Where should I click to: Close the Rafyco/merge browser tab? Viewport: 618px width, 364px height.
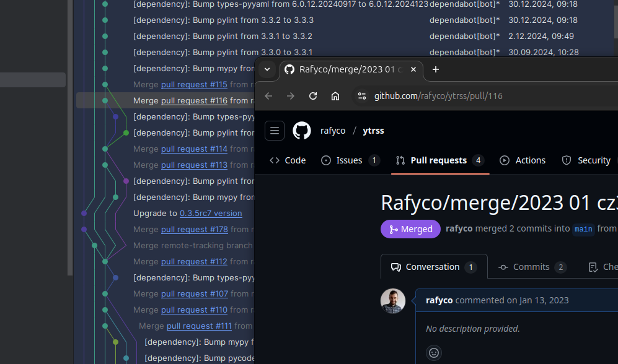point(412,69)
